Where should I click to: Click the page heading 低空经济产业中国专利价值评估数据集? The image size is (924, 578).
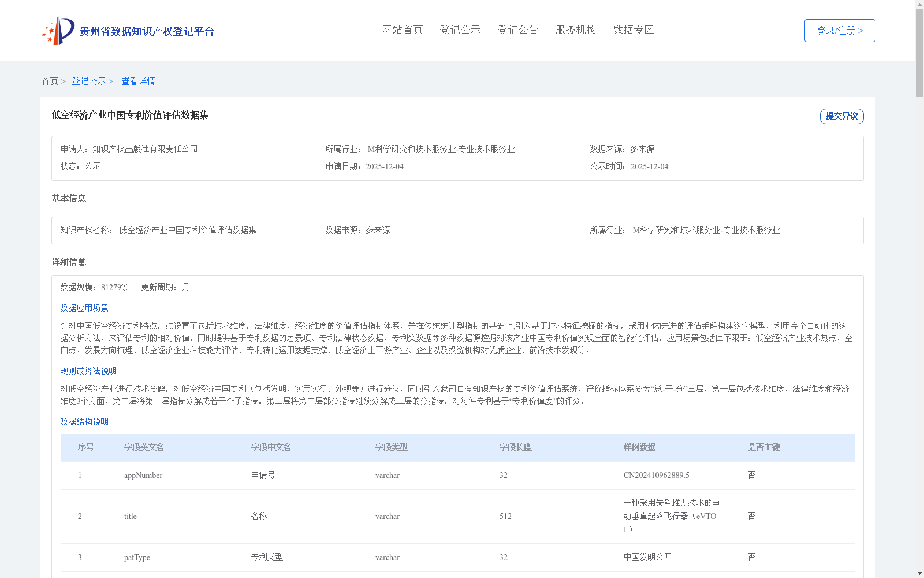tap(130, 115)
